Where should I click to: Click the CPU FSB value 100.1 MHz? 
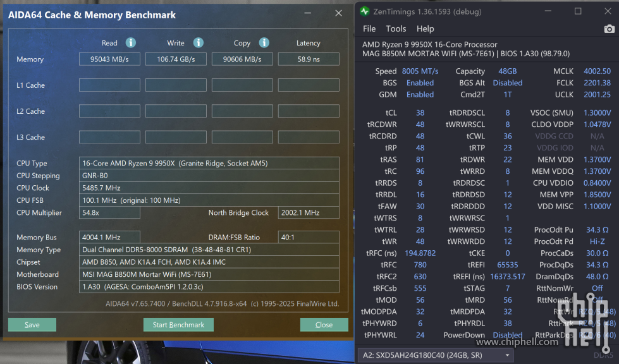pos(209,200)
